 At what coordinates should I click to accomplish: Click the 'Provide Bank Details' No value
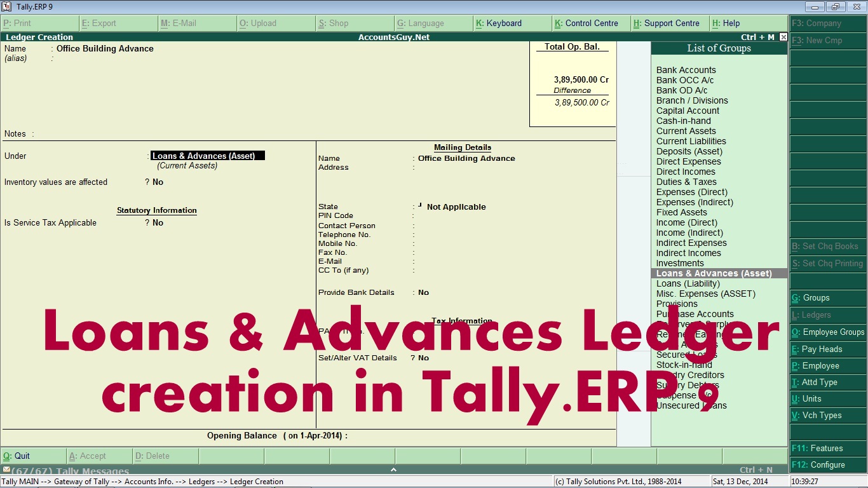tap(423, 293)
